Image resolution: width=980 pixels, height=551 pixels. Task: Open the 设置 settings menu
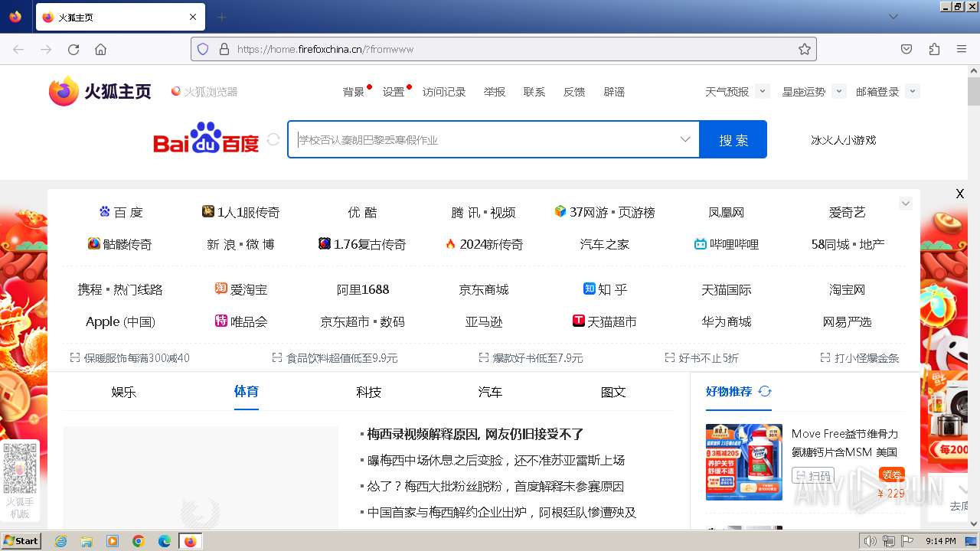coord(394,92)
